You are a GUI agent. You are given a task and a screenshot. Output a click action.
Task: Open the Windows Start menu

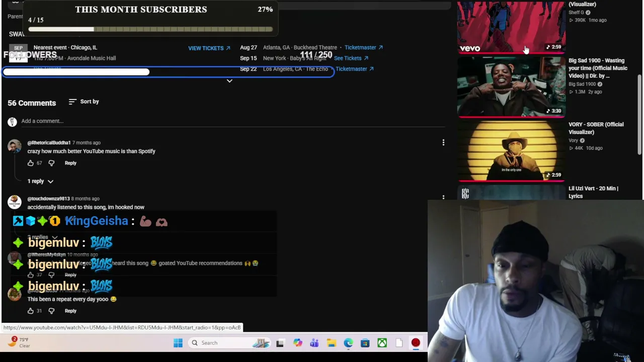pos(178,343)
